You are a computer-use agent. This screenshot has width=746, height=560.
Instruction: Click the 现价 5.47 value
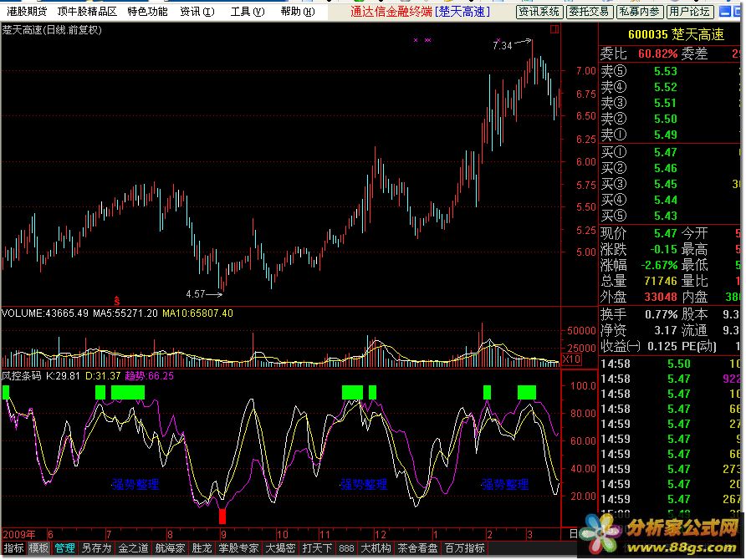coord(665,233)
